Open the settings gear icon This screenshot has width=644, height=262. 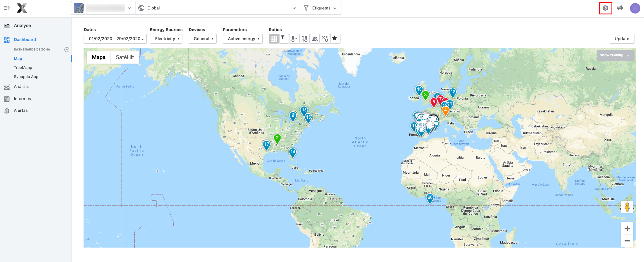coord(605,8)
